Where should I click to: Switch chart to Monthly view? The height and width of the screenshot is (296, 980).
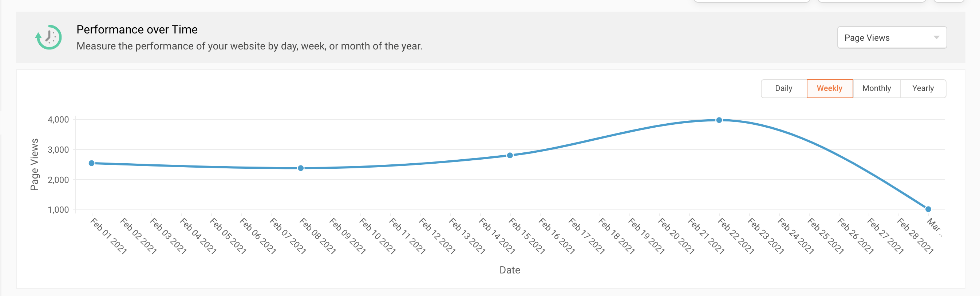coord(876,88)
